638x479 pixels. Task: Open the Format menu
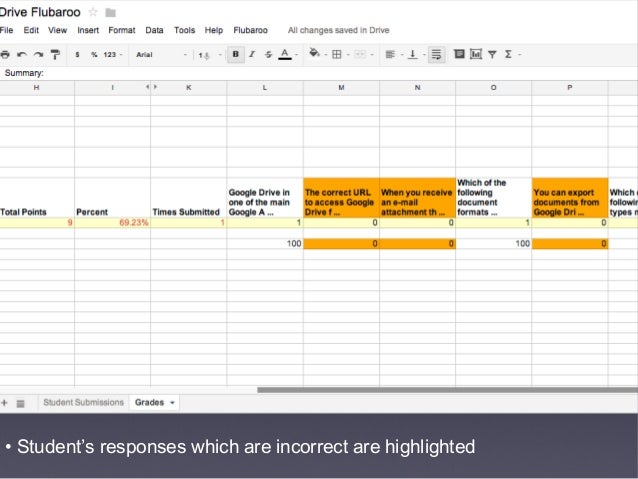coord(122,30)
